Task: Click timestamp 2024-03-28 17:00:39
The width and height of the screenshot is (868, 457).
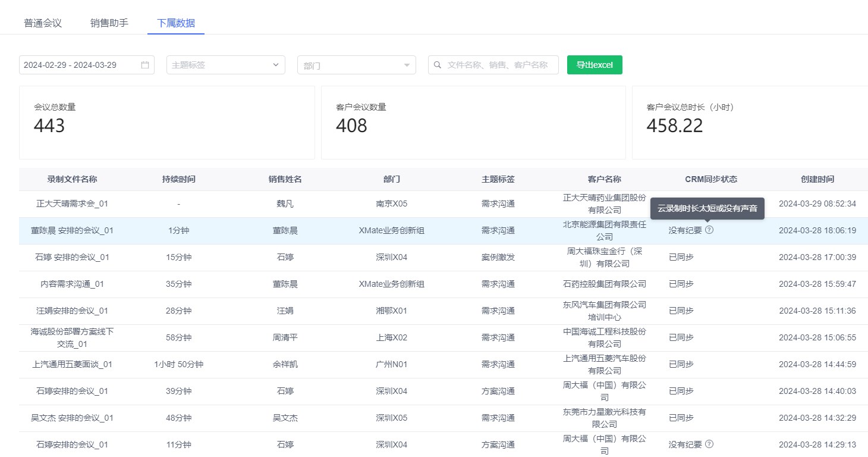Action: 817,257
